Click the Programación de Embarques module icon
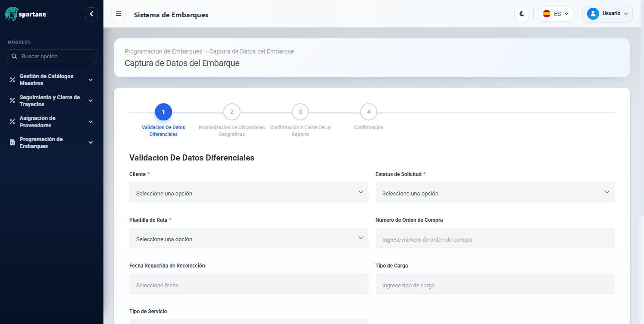The height and width of the screenshot is (324, 644). pos(13,142)
